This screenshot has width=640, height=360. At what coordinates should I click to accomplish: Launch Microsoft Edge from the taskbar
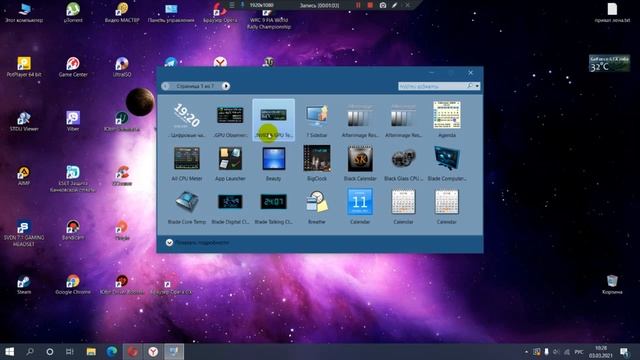coord(112,351)
